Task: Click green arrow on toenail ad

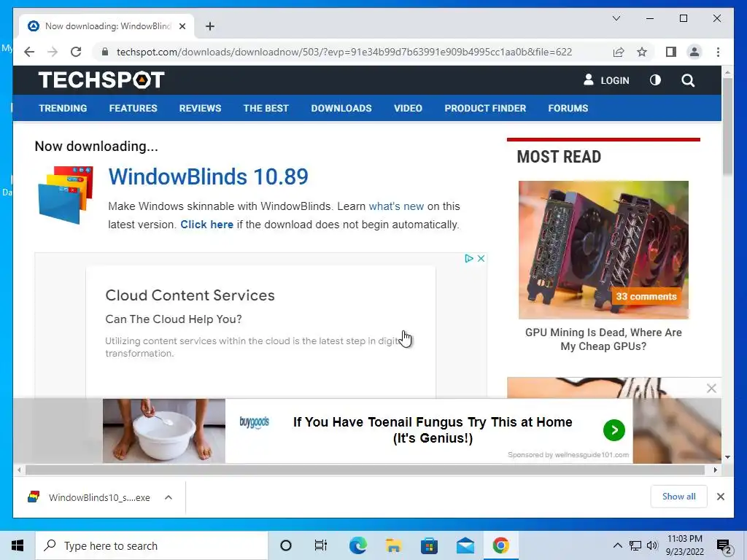Action: [614, 430]
